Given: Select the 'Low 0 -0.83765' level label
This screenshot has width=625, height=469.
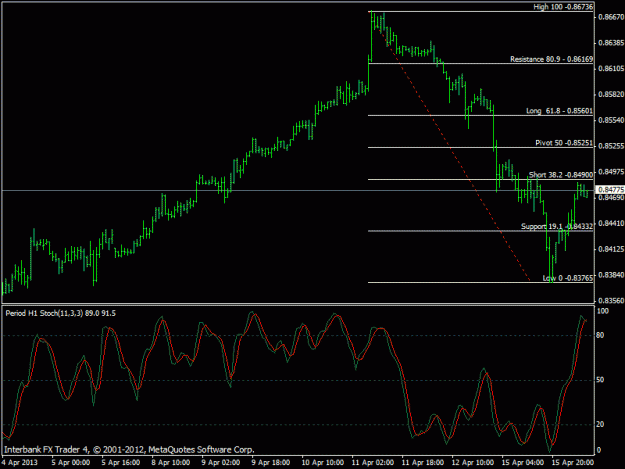Looking at the screenshot, I should coord(568,278).
